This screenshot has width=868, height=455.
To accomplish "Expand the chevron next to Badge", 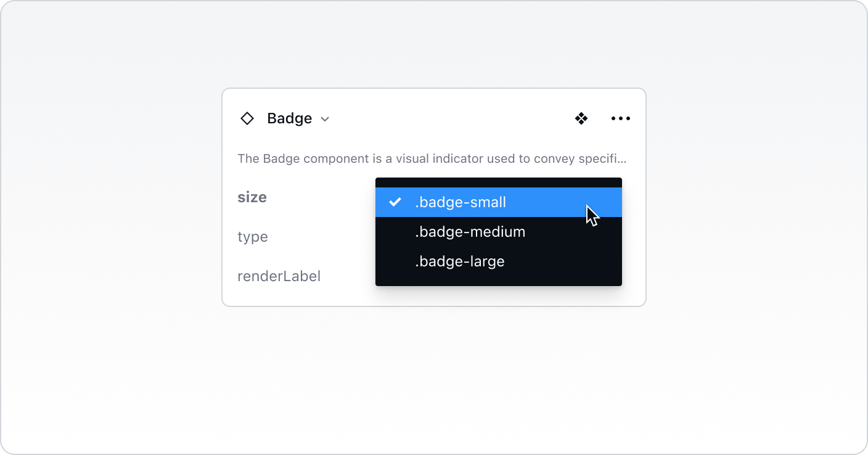I will click(x=325, y=119).
